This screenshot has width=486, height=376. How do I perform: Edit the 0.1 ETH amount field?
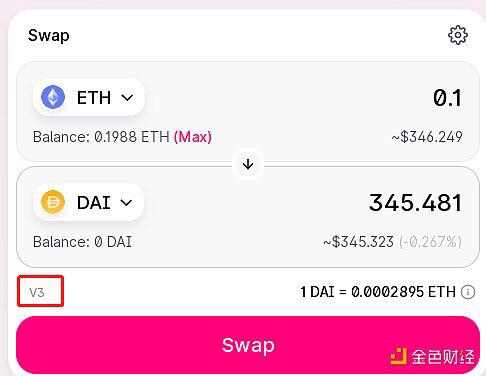(x=447, y=98)
